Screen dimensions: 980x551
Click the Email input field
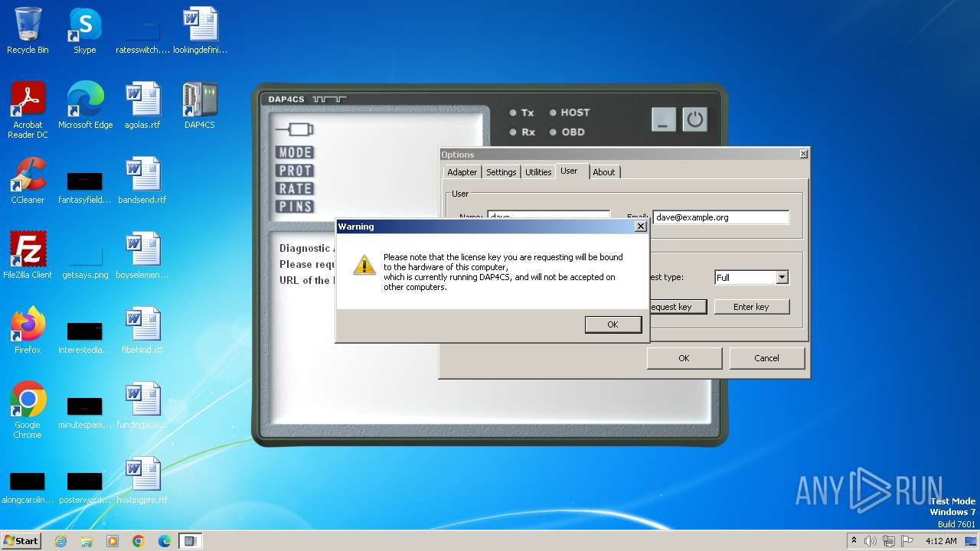pos(720,217)
